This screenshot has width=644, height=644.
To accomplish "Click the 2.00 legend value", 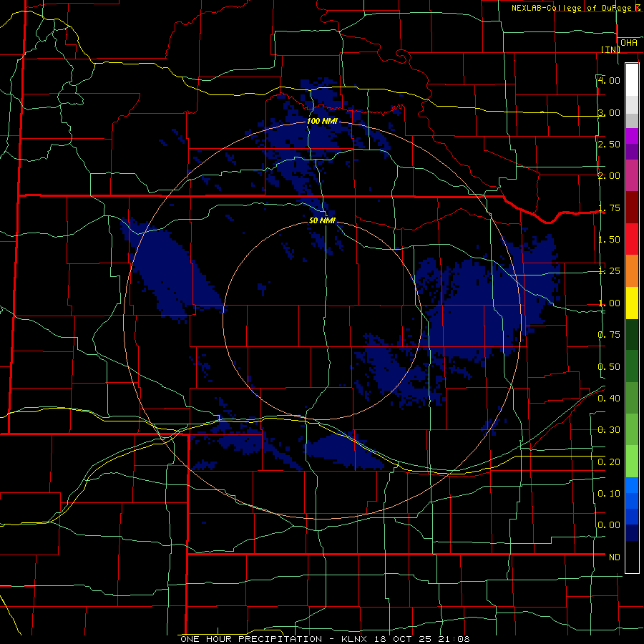I will [609, 176].
